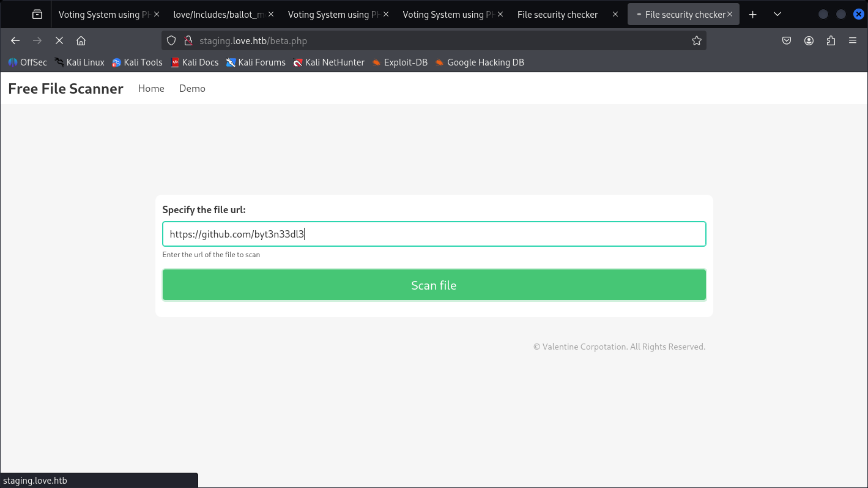868x488 pixels.
Task: Click the shield tracking protection icon
Action: coord(172,40)
